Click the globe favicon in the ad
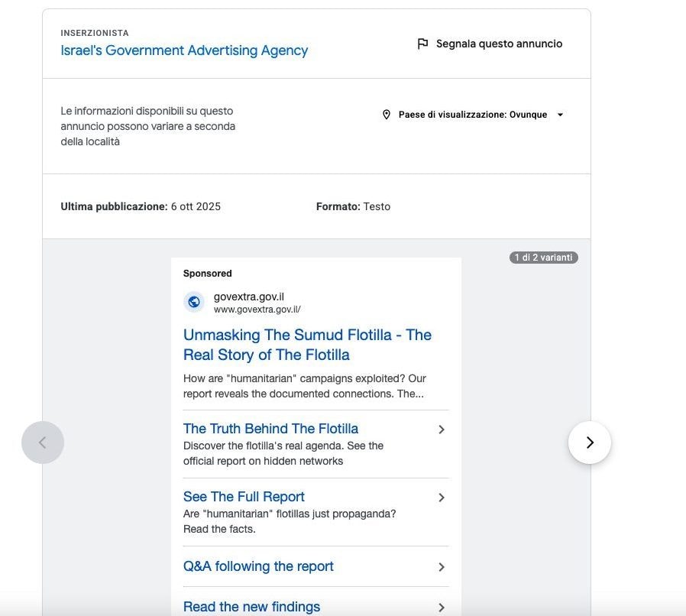Image resolution: width=686 pixels, height=616 pixels. tap(194, 302)
